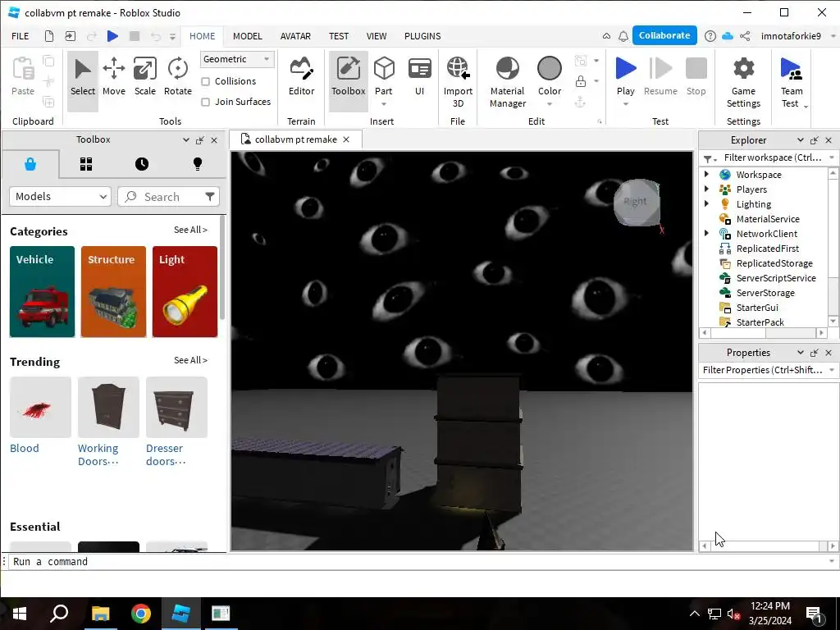Image resolution: width=840 pixels, height=630 pixels.
Task: Expand the Workspace tree node
Action: [x=706, y=174]
